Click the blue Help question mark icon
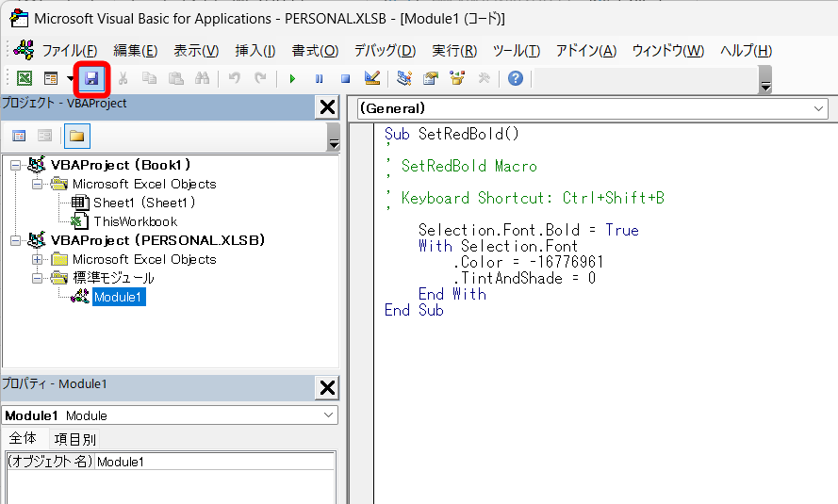The image size is (838, 504). tap(516, 78)
